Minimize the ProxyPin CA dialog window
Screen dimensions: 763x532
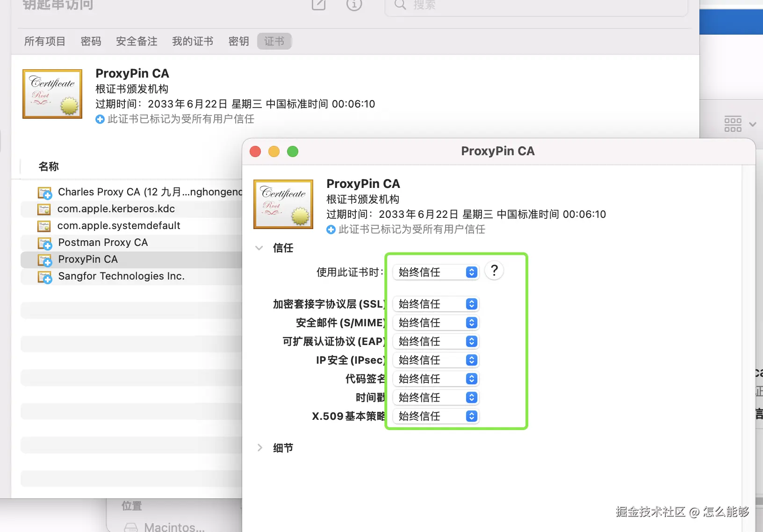click(274, 151)
